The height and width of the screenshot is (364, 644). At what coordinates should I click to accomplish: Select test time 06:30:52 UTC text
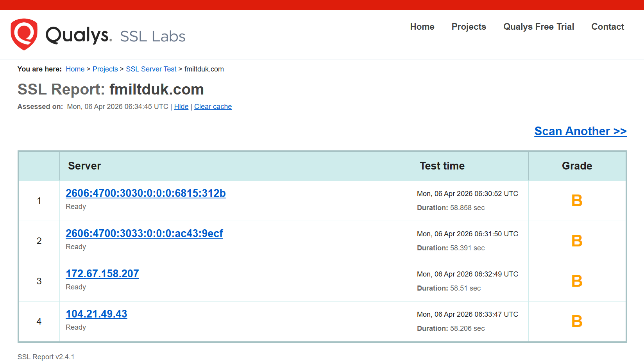tap(467, 194)
